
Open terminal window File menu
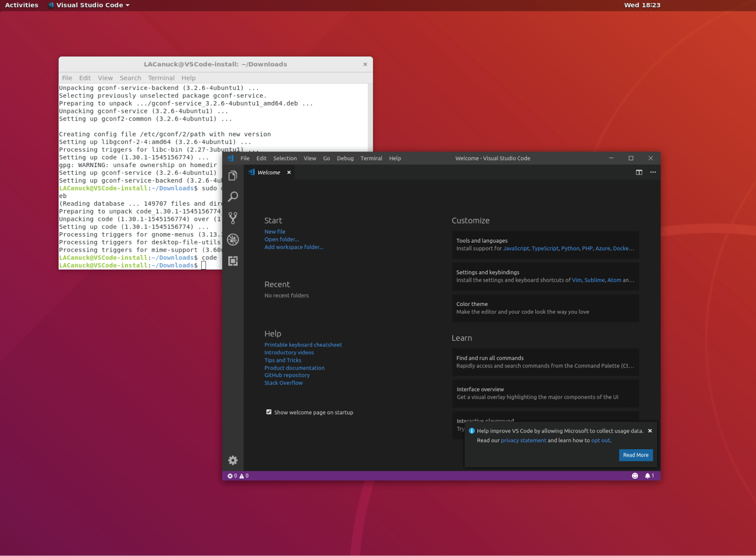coord(67,78)
